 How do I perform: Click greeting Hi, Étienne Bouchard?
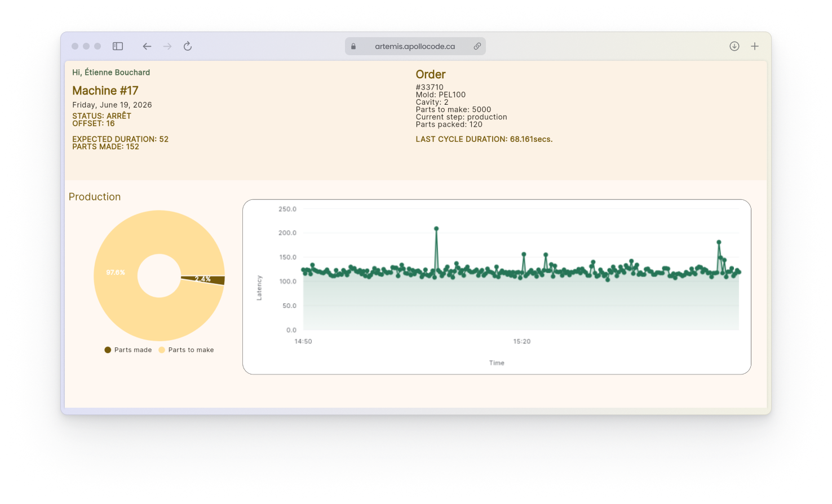pyautogui.click(x=111, y=73)
